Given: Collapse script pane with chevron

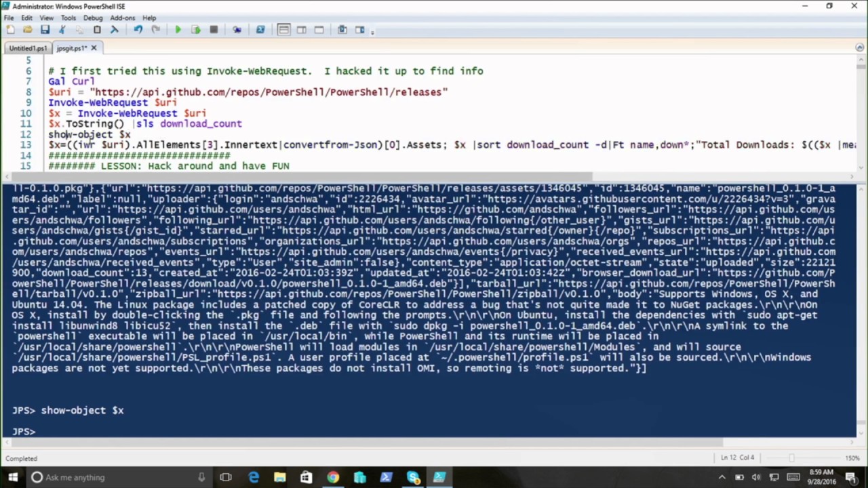Looking at the screenshot, I should point(860,48).
